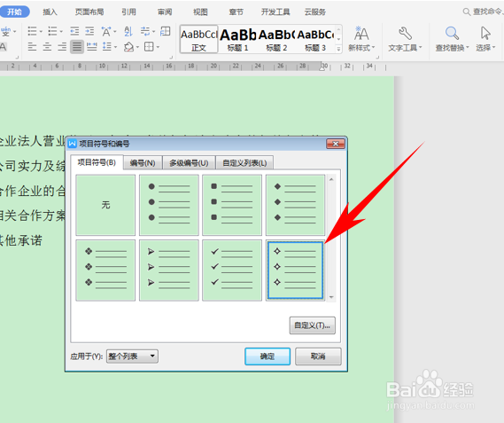This screenshot has height=423, width=504.
Task: Open the numbered list tool
Action: [x=52, y=31]
